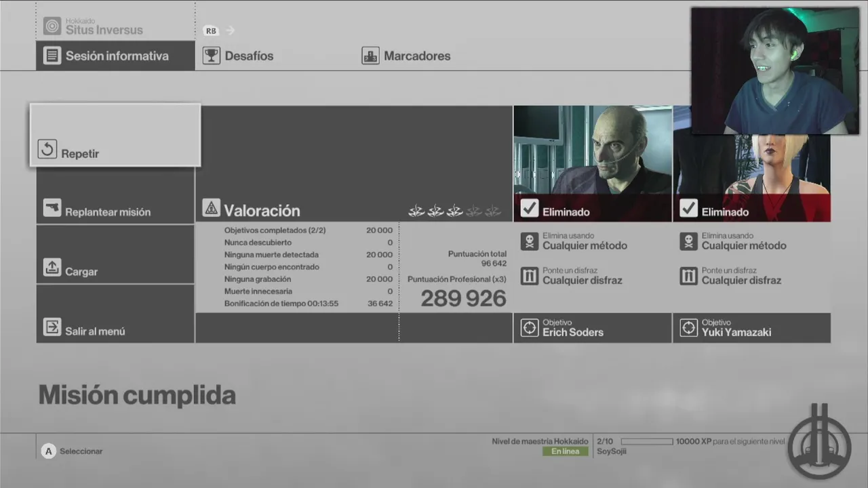868x488 pixels.
Task: Open the Sesión informativa tab
Action: 115,56
